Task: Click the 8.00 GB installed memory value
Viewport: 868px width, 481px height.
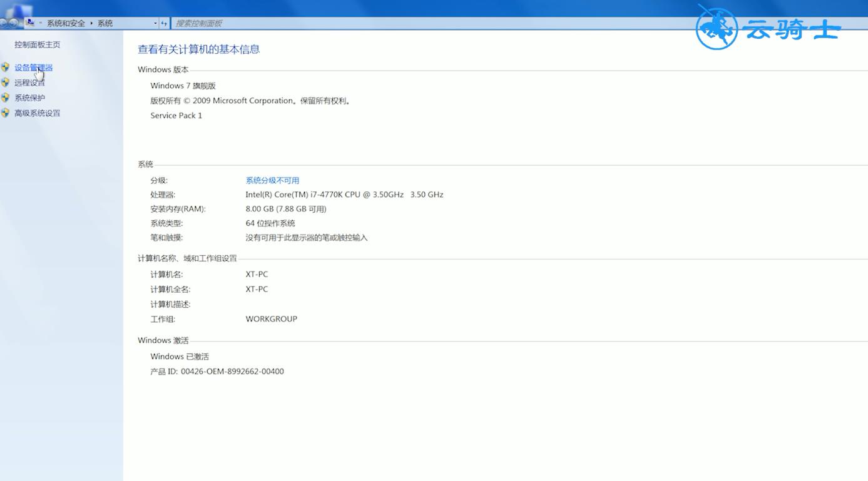Action: coord(286,209)
